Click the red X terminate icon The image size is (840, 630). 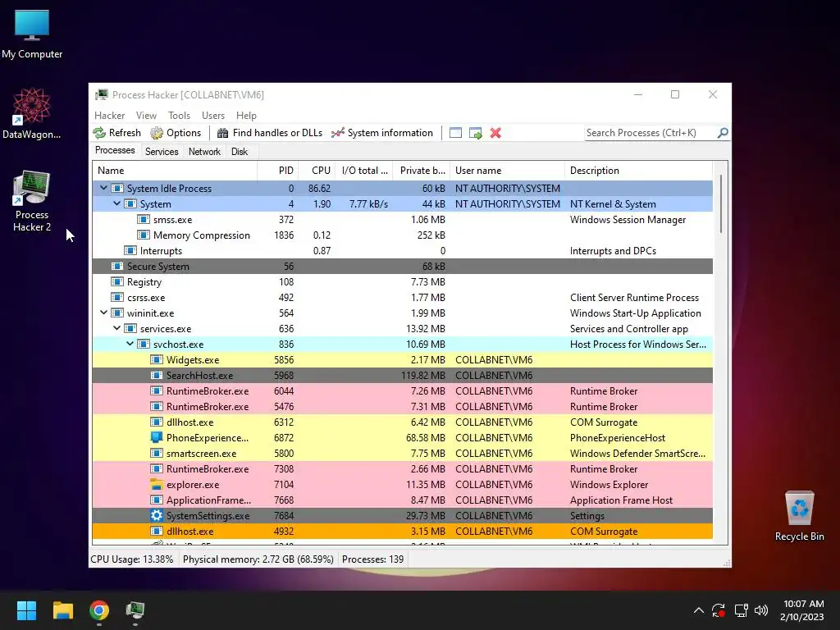click(495, 133)
